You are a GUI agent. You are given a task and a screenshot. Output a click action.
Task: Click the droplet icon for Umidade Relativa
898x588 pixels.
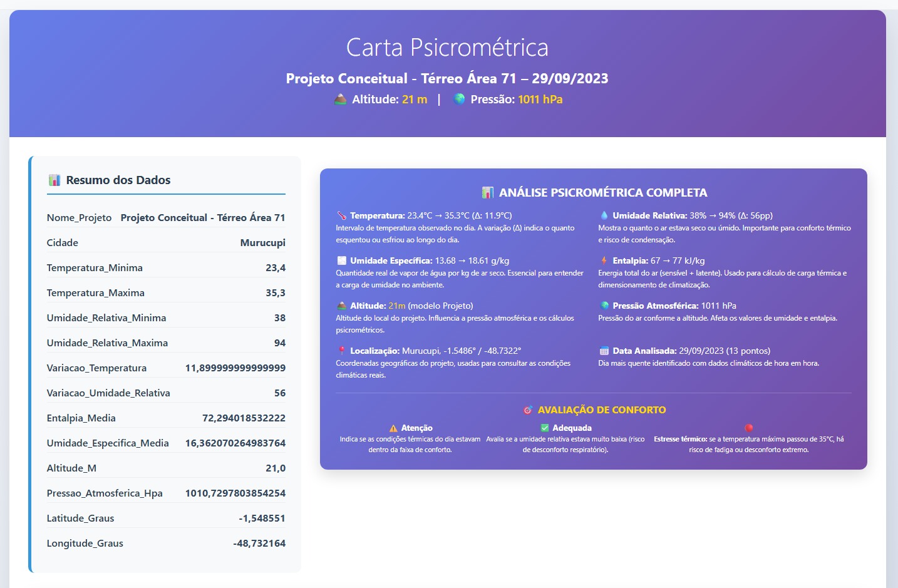tap(604, 215)
